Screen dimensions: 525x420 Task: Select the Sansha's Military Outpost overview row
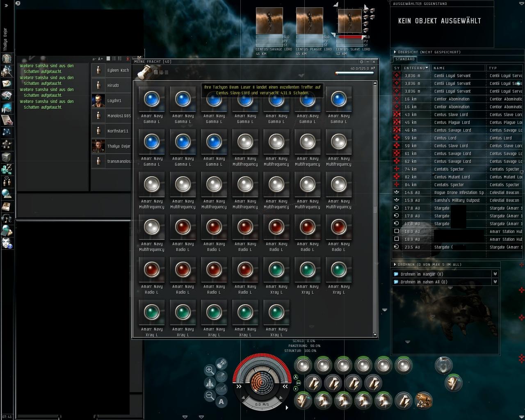coord(458,200)
